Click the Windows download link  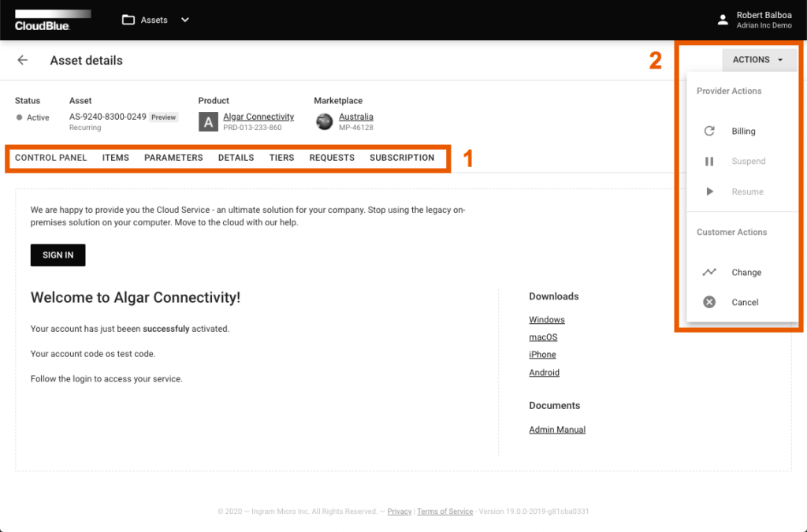(547, 320)
